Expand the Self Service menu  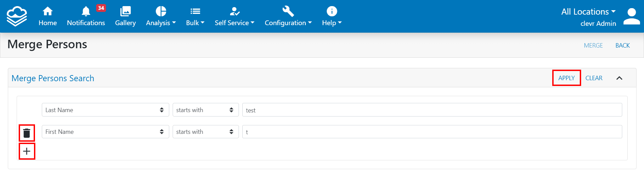click(x=234, y=23)
